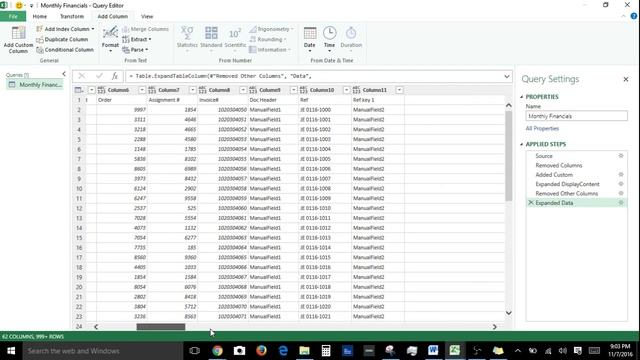Image resolution: width=640 pixels, height=360 pixels.
Task: Open Parse dropdown
Action: tap(135, 50)
